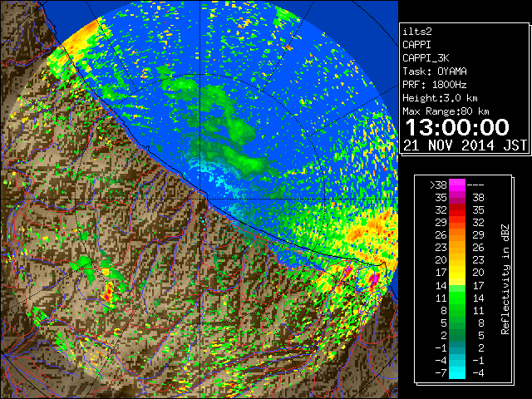The height and width of the screenshot is (399, 532).
Task: Click the 'PRF: 1800Hz' line
Action: pyautogui.click(x=435, y=85)
